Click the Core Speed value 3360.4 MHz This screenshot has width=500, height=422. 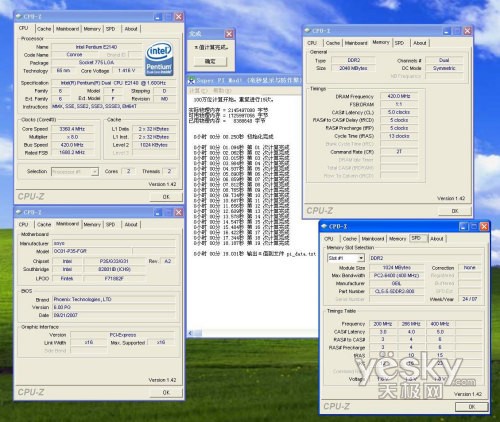click(72, 129)
